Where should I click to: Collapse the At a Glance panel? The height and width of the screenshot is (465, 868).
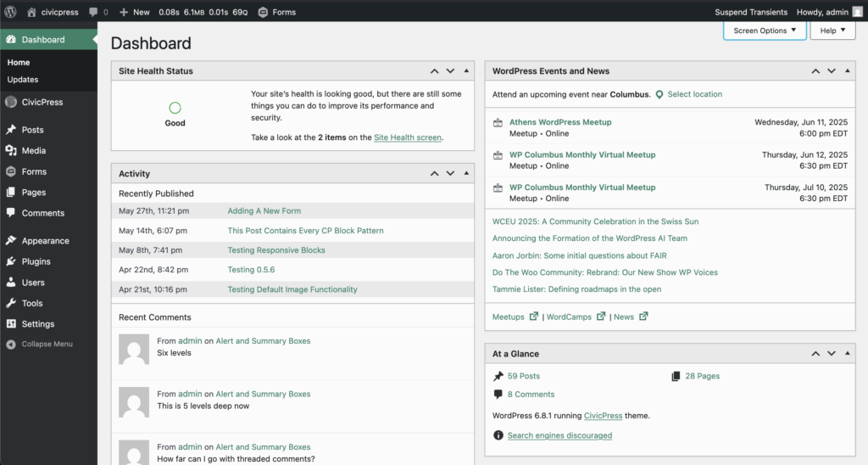(x=847, y=353)
